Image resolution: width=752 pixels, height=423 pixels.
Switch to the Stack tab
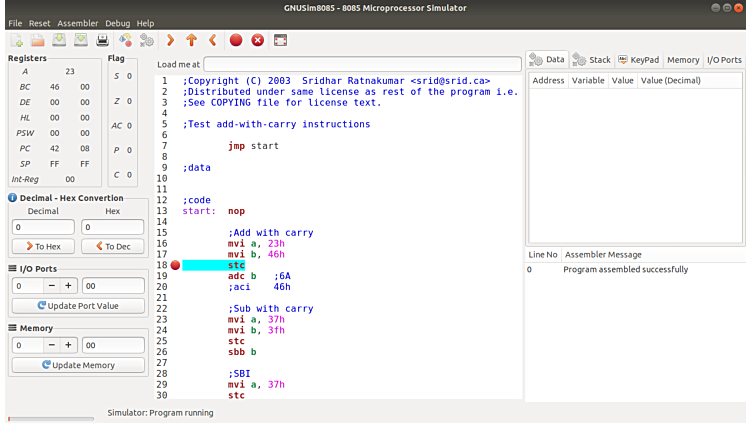pyautogui.click(x=591, y=60)
